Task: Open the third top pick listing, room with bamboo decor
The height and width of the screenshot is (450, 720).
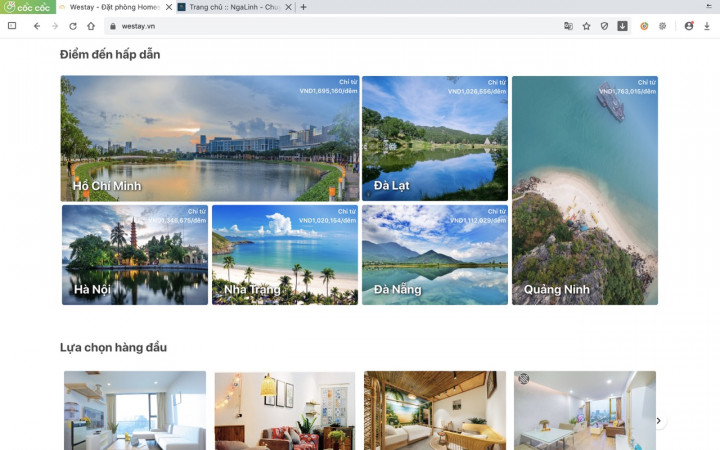Action: (x=435, y=411)
